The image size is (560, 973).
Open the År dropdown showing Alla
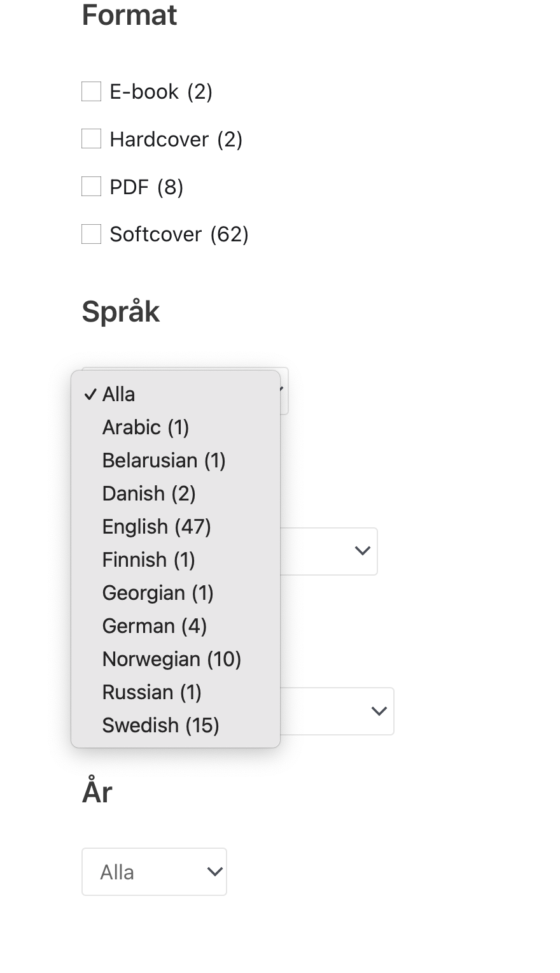154,872
